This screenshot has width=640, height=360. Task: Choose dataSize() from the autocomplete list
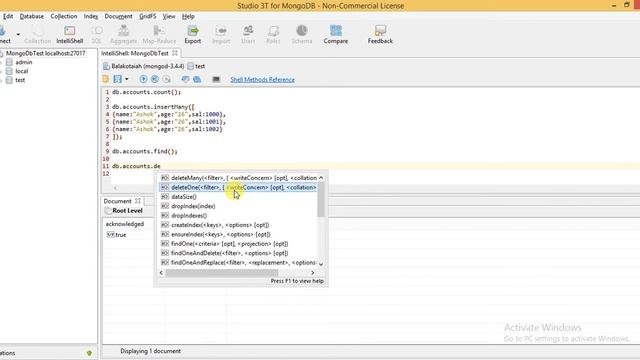tap(239, 197)
